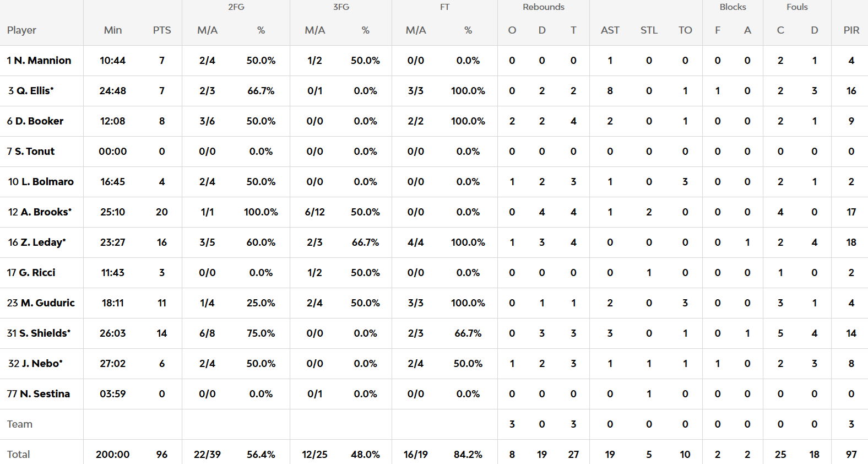The width and height of the screenshot is (868, 464).
Task: Click the STL column header
Action: tap(649, 30)
